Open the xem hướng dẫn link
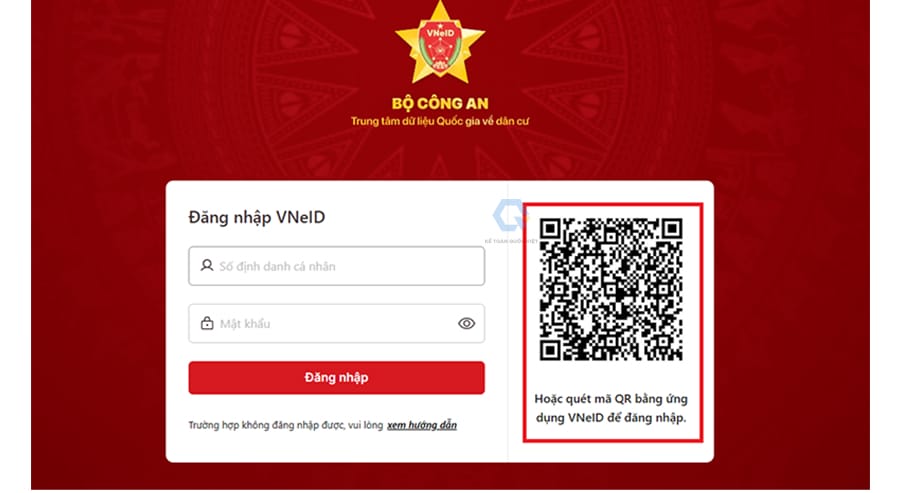Image resolution: width=900 pixels, height=493 pixels. (422, 425)
